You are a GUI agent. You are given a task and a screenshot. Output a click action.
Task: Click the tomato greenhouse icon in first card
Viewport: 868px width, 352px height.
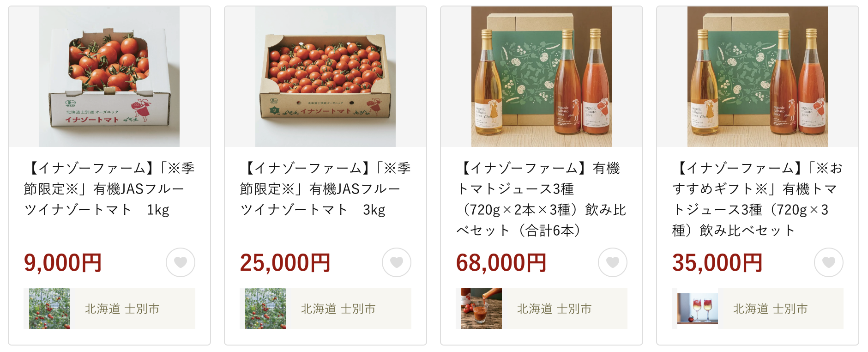49,309
